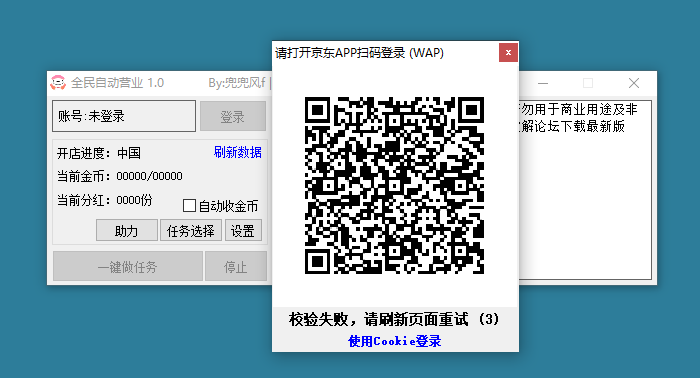700x378 pixels.
Task: Click the QR code image
Action: (x=394, y=185)
